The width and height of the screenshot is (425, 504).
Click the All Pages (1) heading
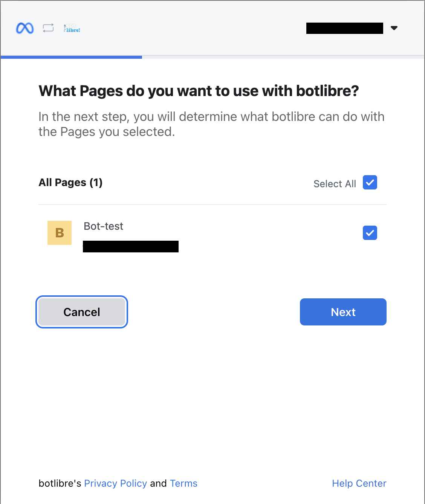click(70, 182)
